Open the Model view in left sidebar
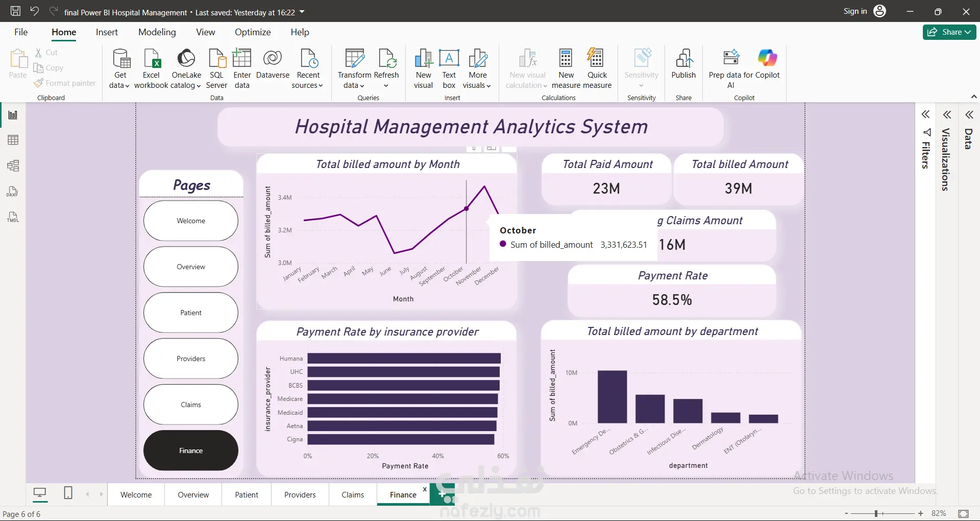 [x=13, y=165]
